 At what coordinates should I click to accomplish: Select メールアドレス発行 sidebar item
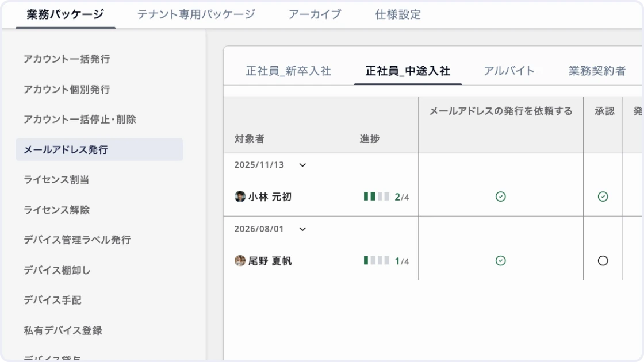click(x=99, y=150)
